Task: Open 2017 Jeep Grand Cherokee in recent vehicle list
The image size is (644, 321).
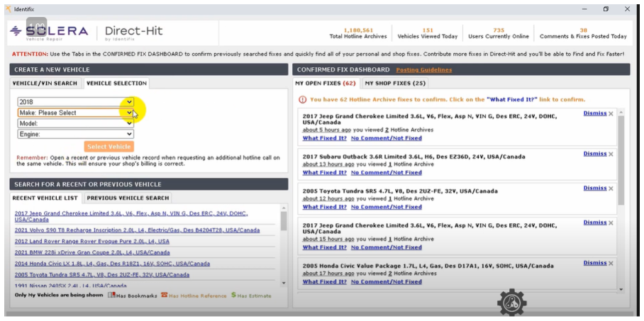Action: (x=131, y=216)
